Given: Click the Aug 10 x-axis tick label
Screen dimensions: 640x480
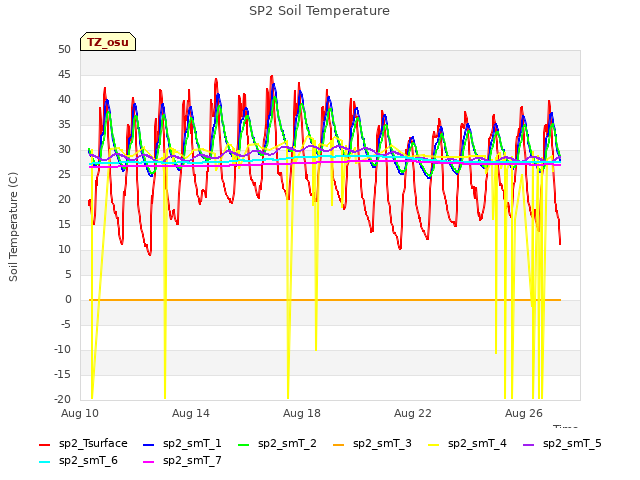Looking at the screenshot, I should pos(80,413).
